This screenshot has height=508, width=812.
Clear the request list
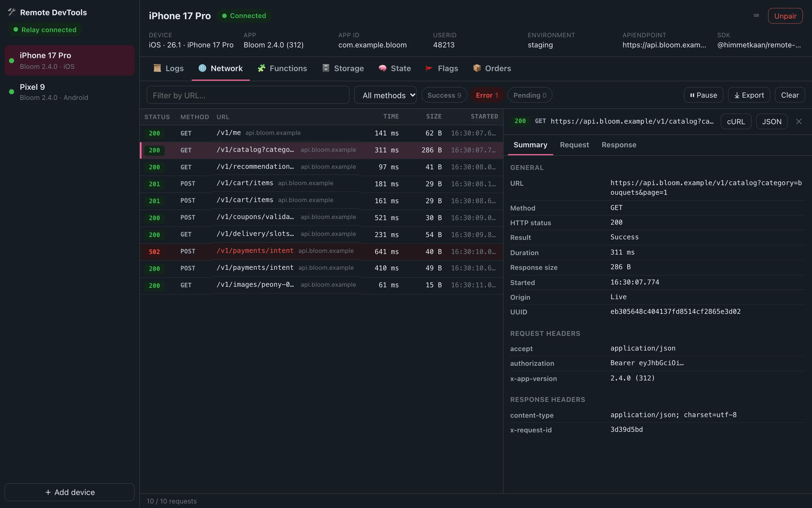pos(789,95)
